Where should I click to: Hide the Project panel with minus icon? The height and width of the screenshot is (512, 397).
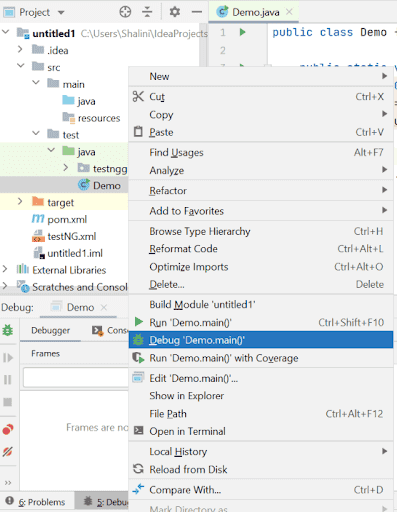pos(197,12)
